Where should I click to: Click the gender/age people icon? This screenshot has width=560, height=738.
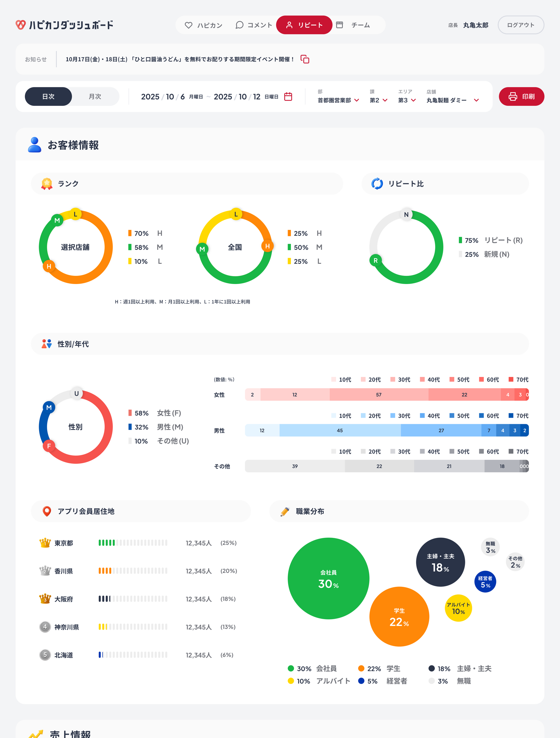47,344
